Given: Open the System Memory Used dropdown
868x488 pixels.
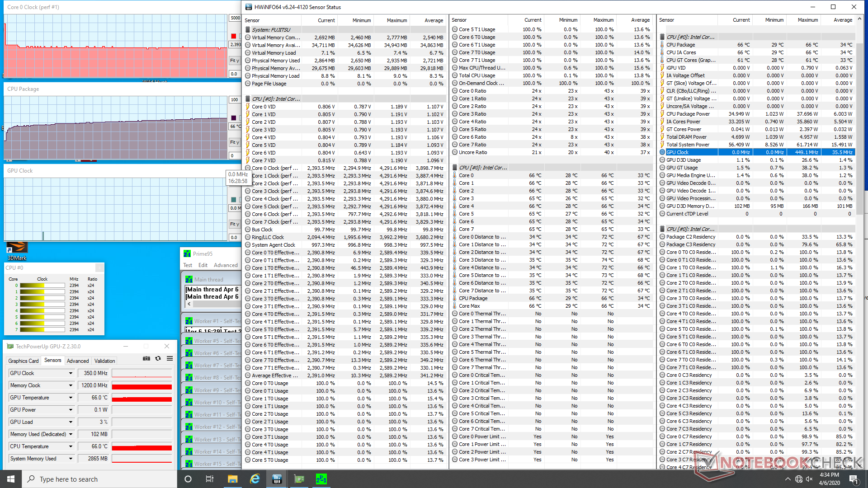Looking at the screenshot, I should [x=71, y=459].
